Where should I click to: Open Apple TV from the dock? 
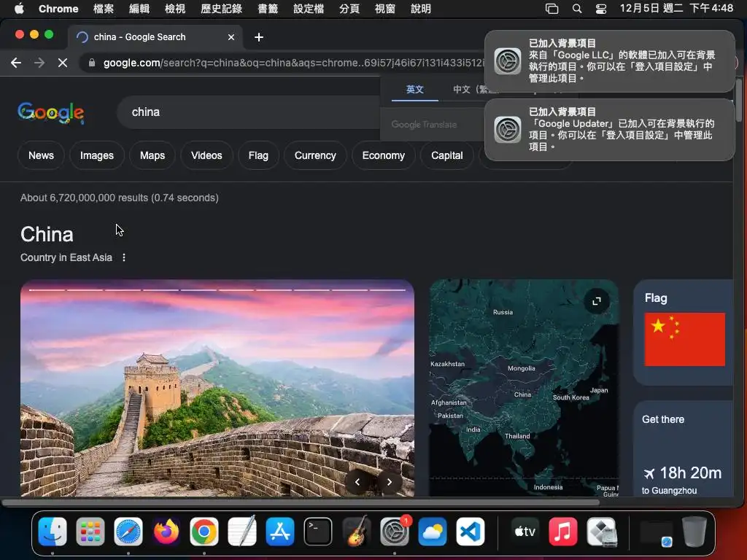point(525,532)
